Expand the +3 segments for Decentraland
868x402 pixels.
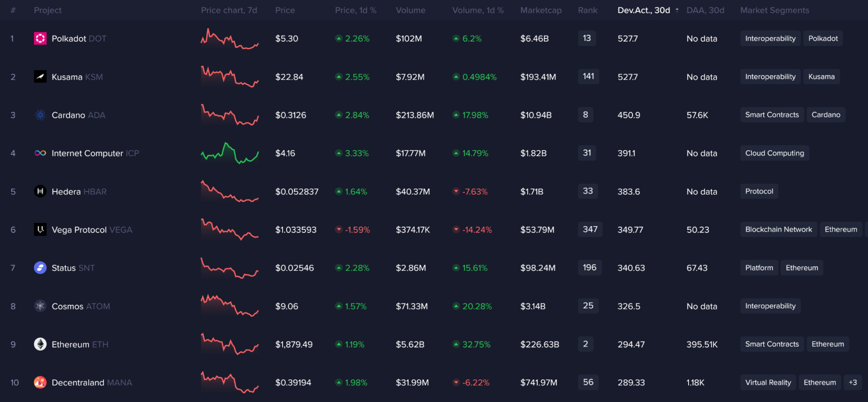click(853, 383)
